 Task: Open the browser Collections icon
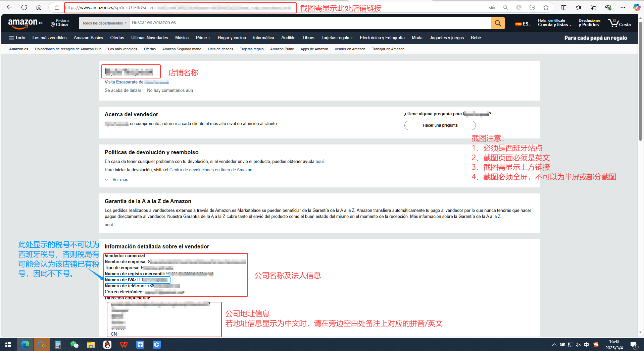coord(593,7)
